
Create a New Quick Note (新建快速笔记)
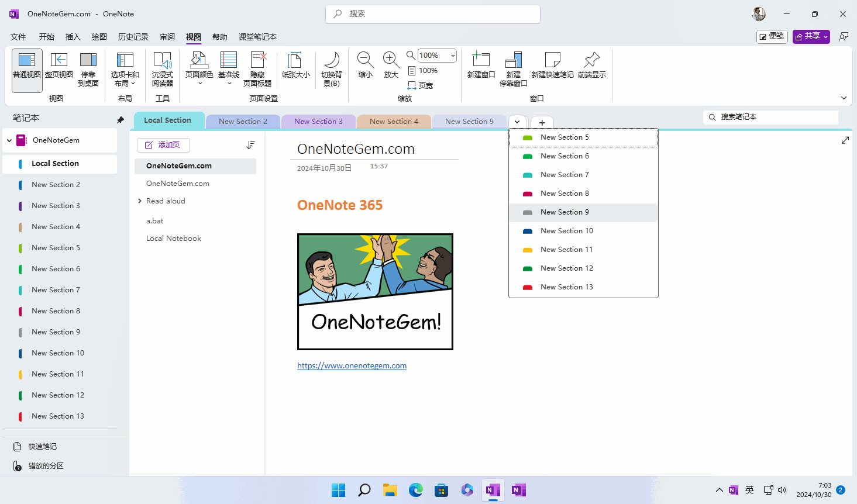552,65
